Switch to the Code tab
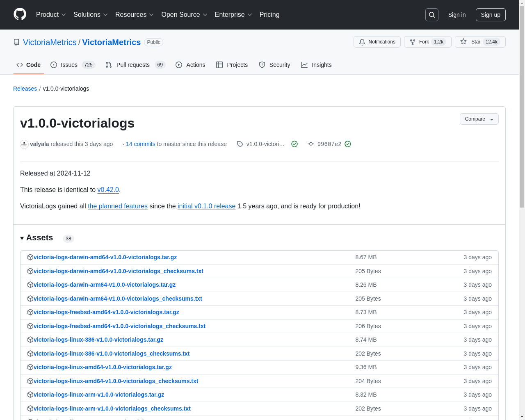 29,65
